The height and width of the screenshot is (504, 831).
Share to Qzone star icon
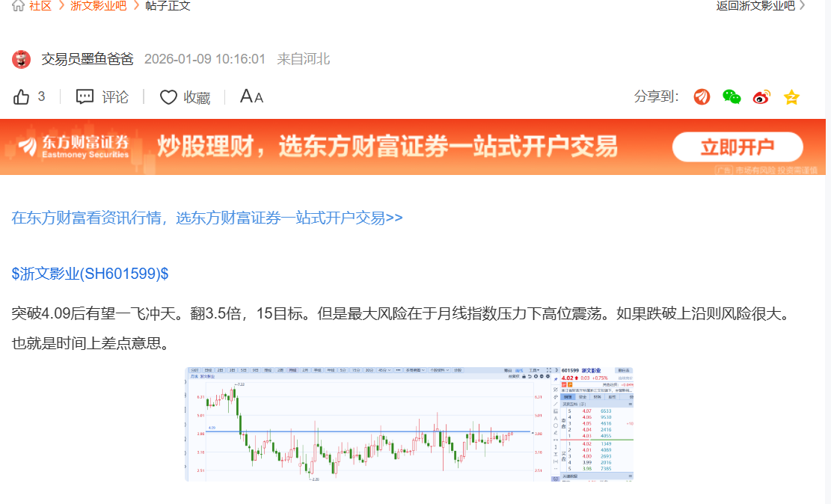(x=791, y=97)
